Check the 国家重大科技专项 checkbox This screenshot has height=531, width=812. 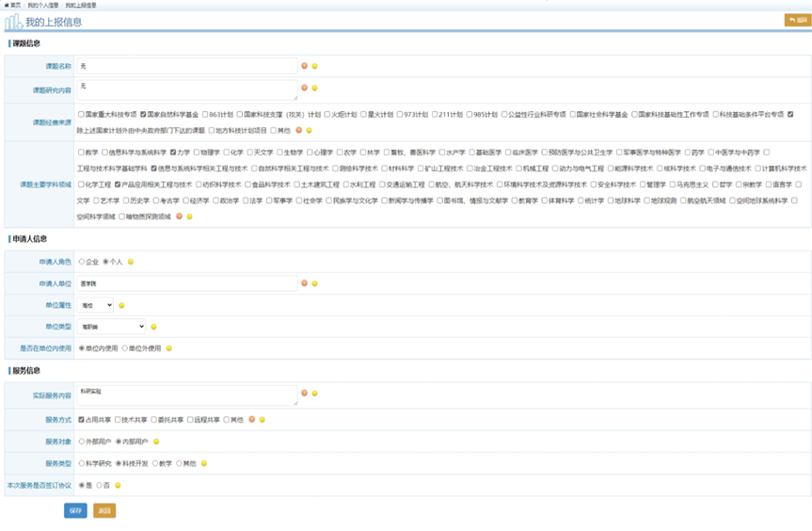(x=82, y=115)
